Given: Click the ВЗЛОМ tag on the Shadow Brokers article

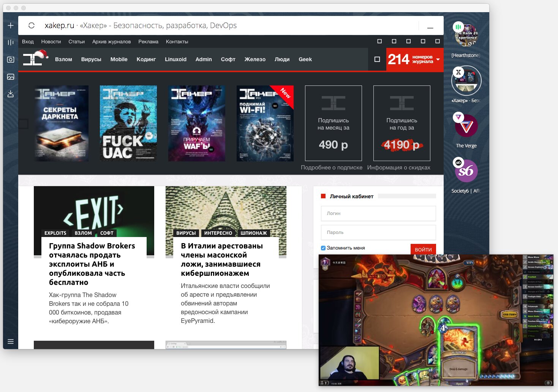Looking at the screenshot, I should point(83,233).
